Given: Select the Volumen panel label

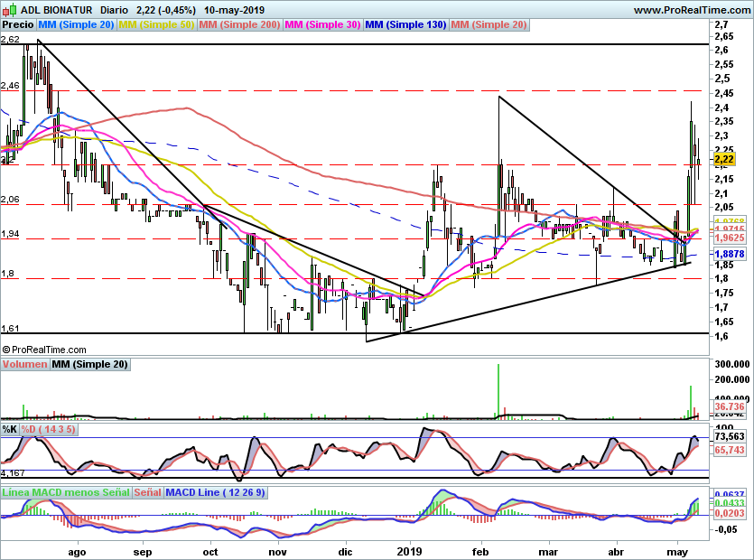Looking at the screenshot, I should tap(24, 364).
